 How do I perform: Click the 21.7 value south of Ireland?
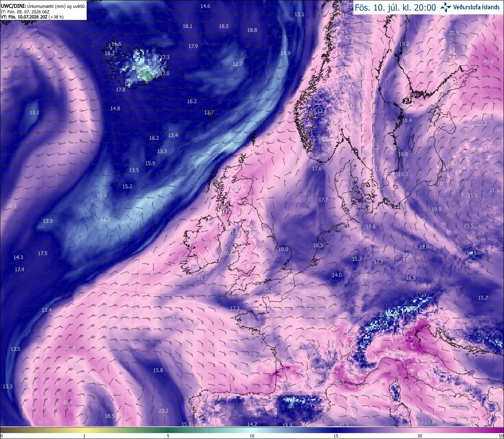pos(202,278)
